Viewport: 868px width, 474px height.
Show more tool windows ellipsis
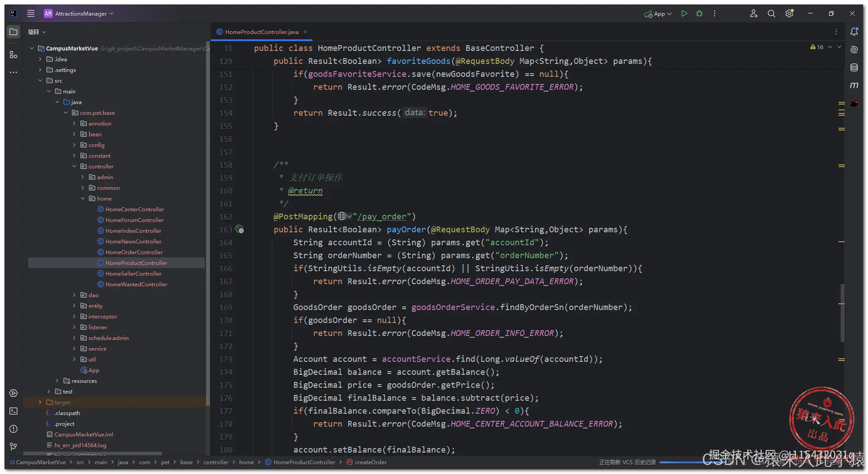click(13, 72)
